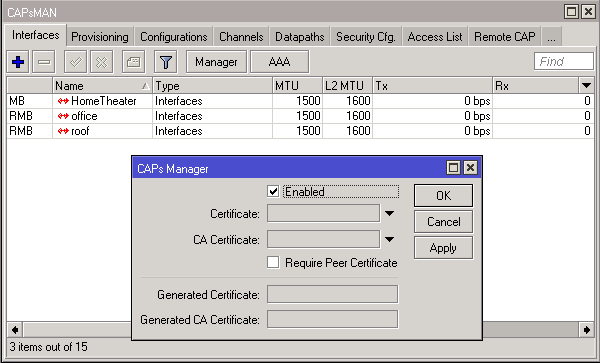
Task: Click the Find search field
Action: (564, 62)
